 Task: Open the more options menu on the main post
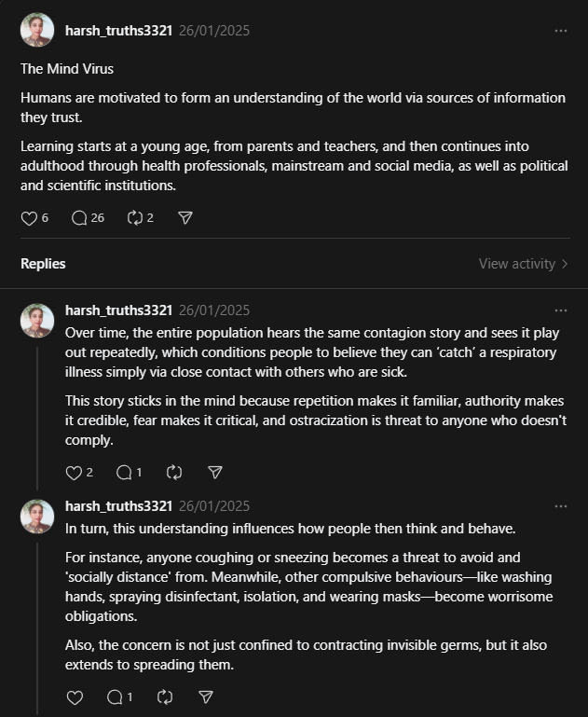(x=561, y=31)
